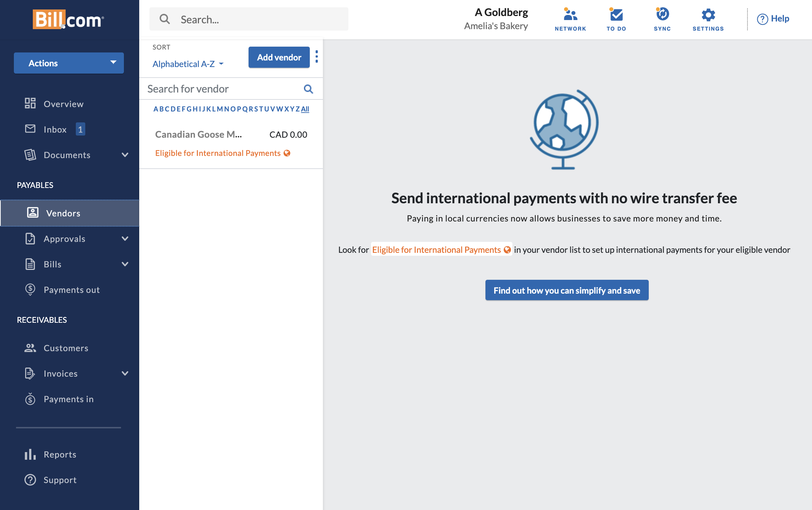
Task: Expand the Bills submenu chevron
Action: [x=125, y=264]
